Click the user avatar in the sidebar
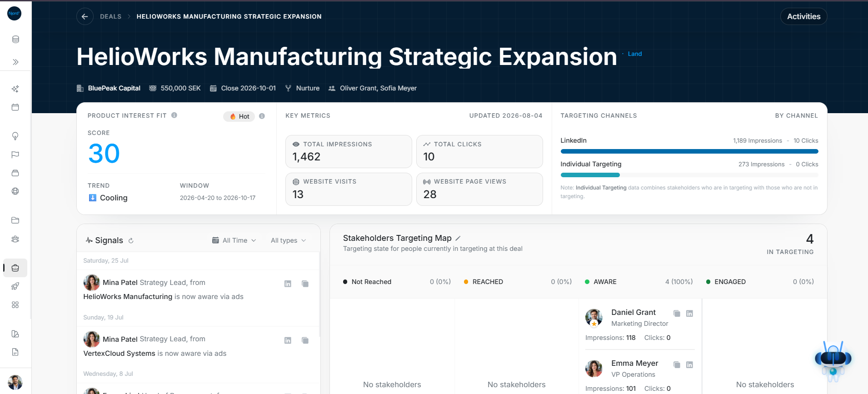This screenshot has height=394, width=868. [15, 382]
